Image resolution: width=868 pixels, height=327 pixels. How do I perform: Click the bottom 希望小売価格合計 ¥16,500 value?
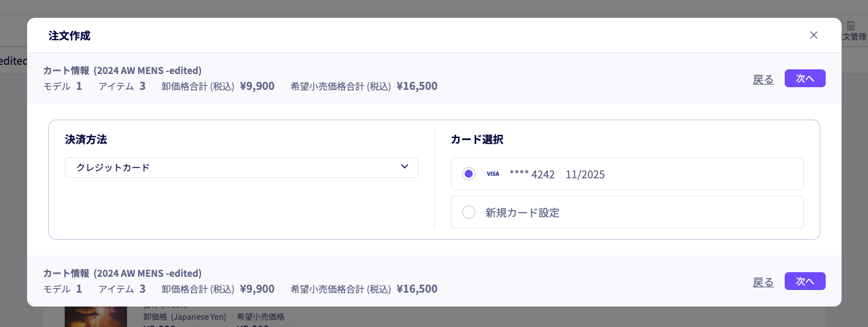417,289
